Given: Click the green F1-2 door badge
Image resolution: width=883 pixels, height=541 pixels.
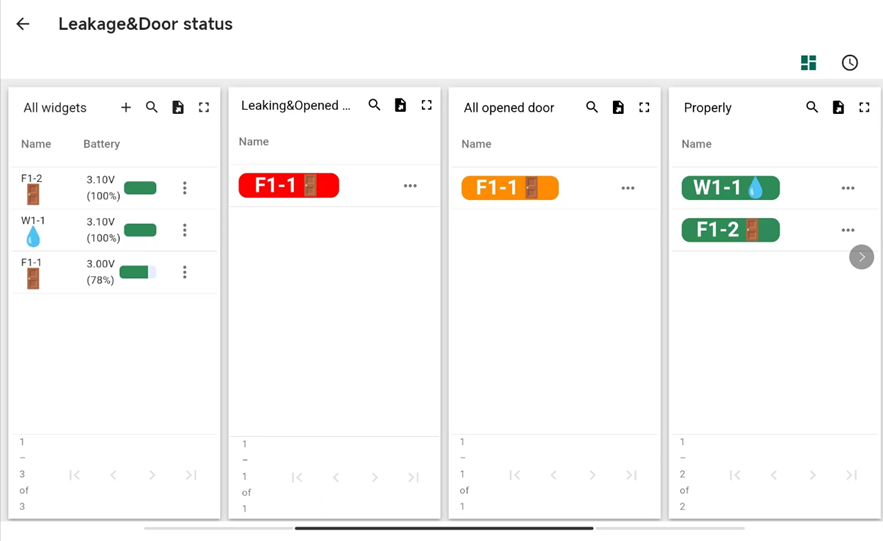Looking at the screenshot, I should [730, 230].
